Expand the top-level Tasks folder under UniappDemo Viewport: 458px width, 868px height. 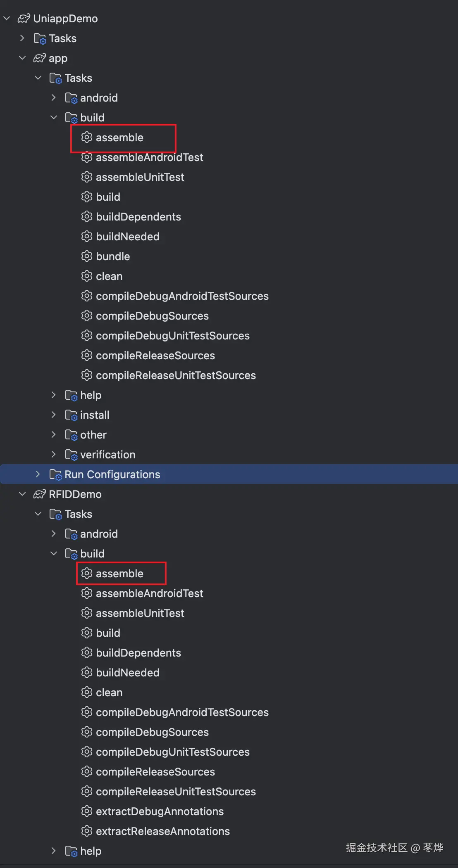click(x=22, y=38)
